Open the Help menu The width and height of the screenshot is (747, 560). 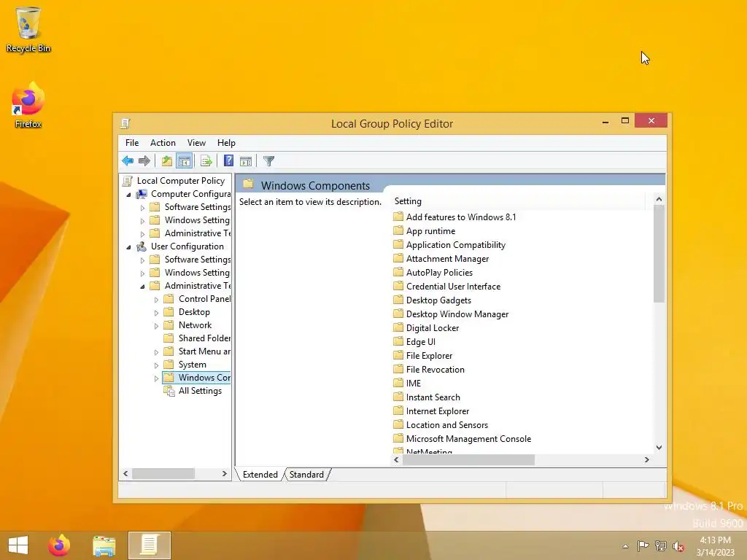pyautogui.click(x=226, y=143)
